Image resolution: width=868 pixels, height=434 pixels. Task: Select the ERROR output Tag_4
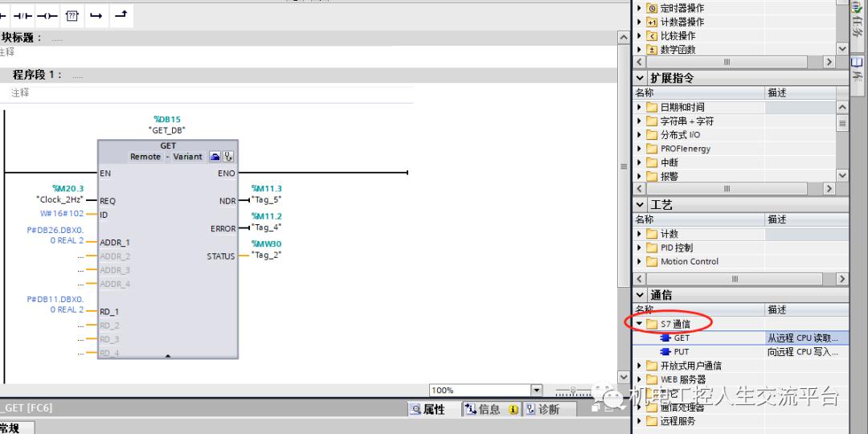[266, 227]
